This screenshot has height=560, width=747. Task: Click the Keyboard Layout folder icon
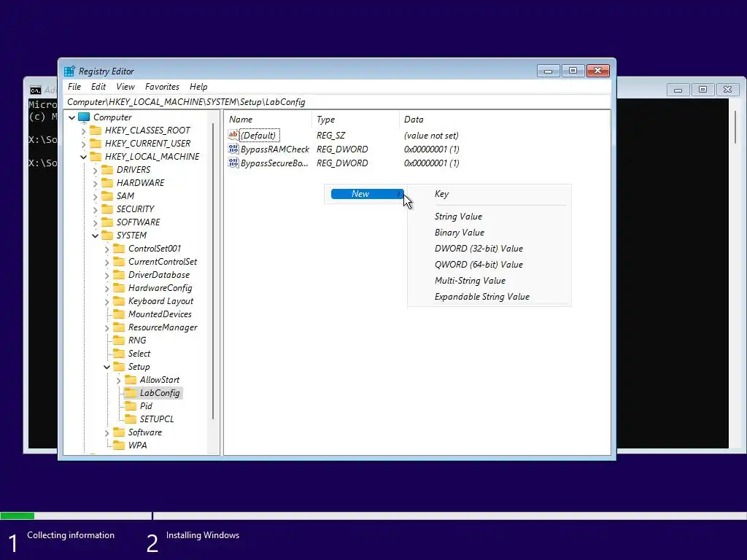click(119, 301)
